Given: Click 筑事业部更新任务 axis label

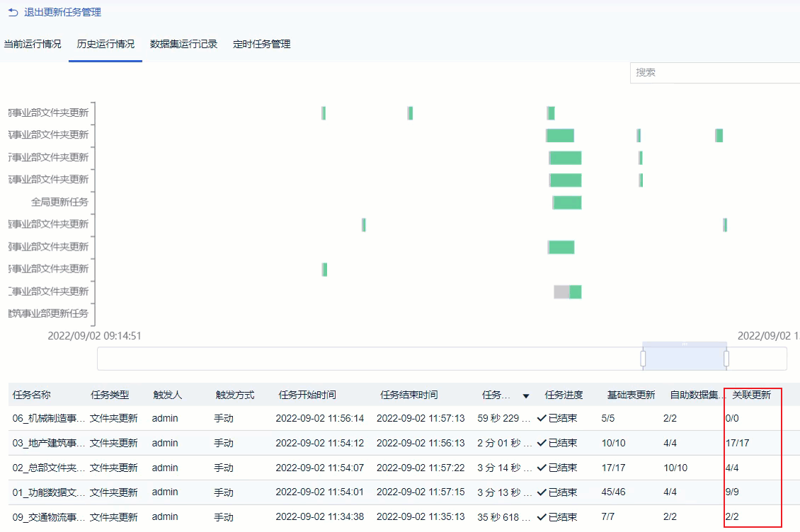Looking at the screenshot, I should (48, 313).
